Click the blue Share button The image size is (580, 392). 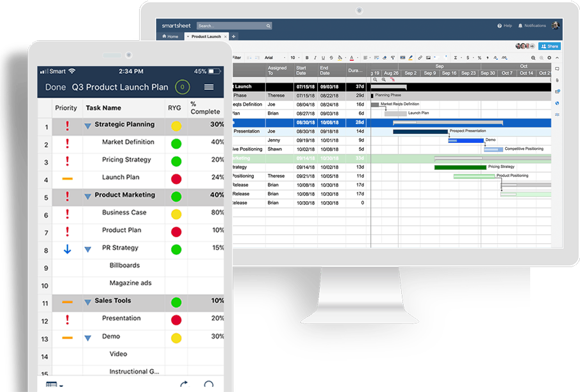click(549, 46)
